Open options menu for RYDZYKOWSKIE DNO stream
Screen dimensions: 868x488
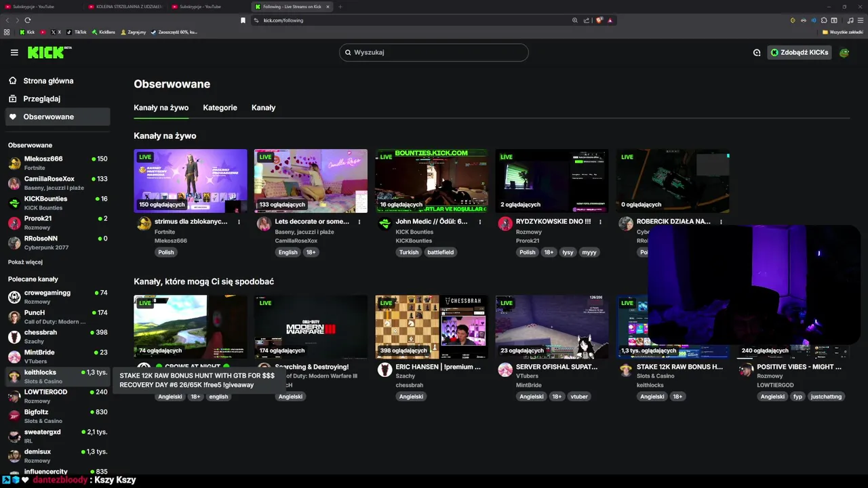(601, 222)
